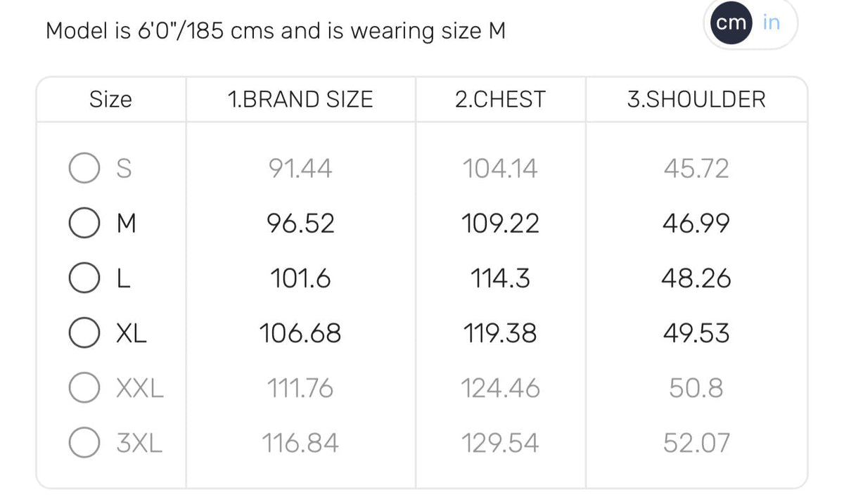
Task: Choose size L radio option
Action: tap(84, 278)
